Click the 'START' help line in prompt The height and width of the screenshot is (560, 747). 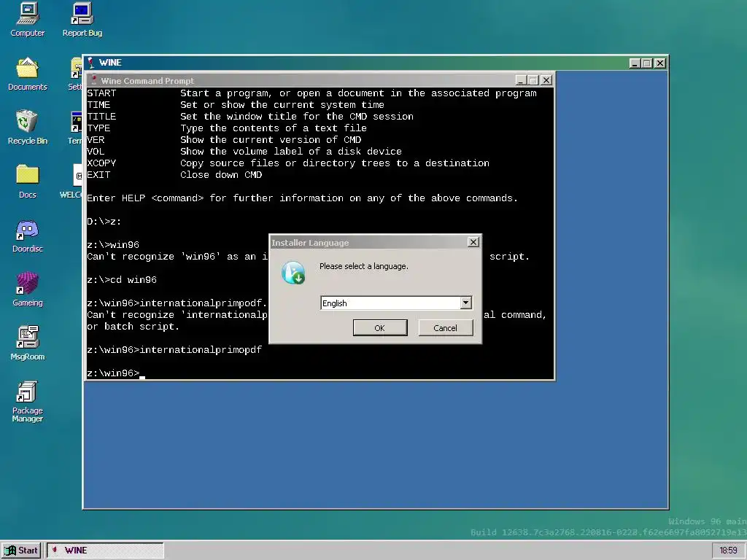311,93
